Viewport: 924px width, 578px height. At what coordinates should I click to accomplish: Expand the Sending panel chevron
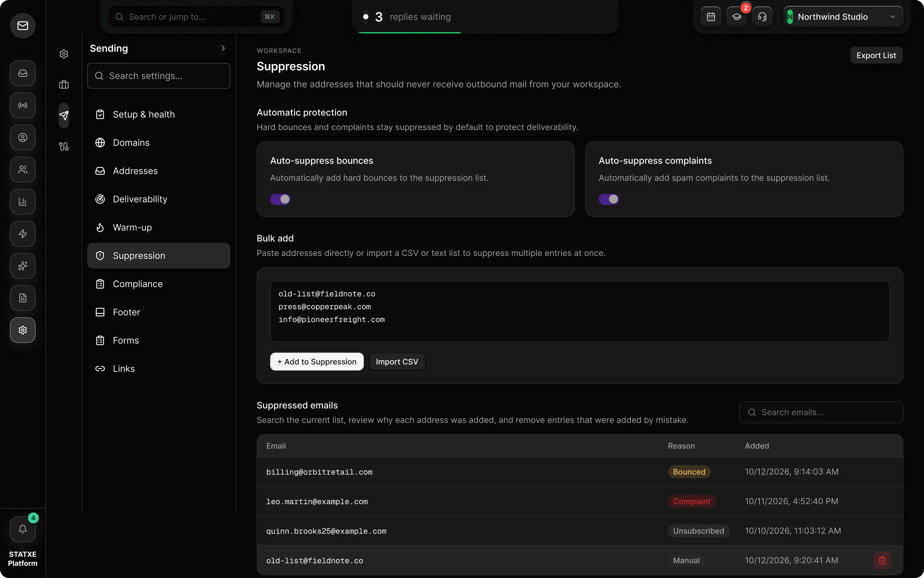[223, 48]
